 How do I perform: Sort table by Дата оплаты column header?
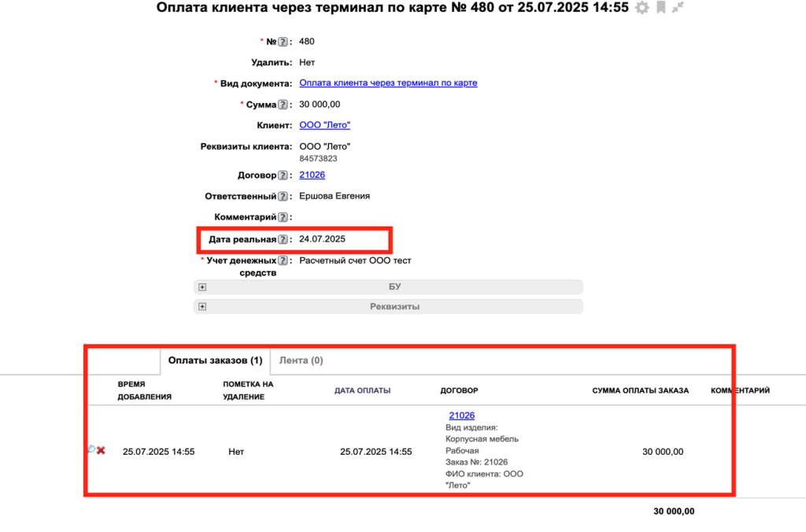[362, 390]
